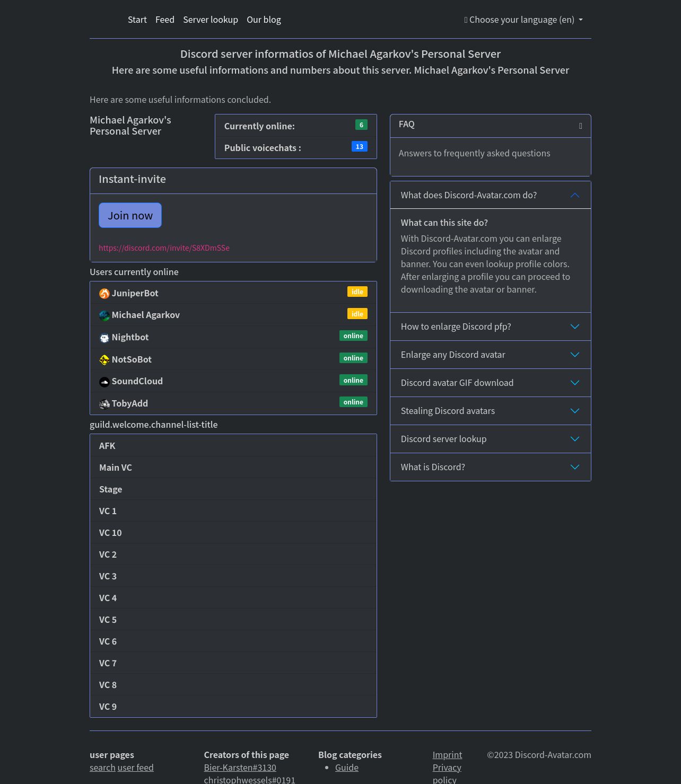Open the 'Choose your language (en)' dropdown
Image resolution: width=681 pixels, height=784 pixels.
(x=523, y=20)
